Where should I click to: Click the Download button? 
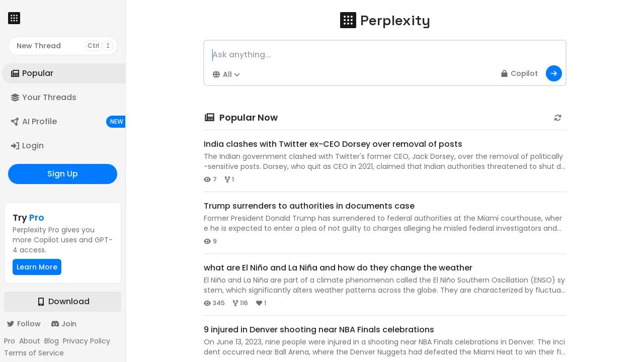(62, 302)
